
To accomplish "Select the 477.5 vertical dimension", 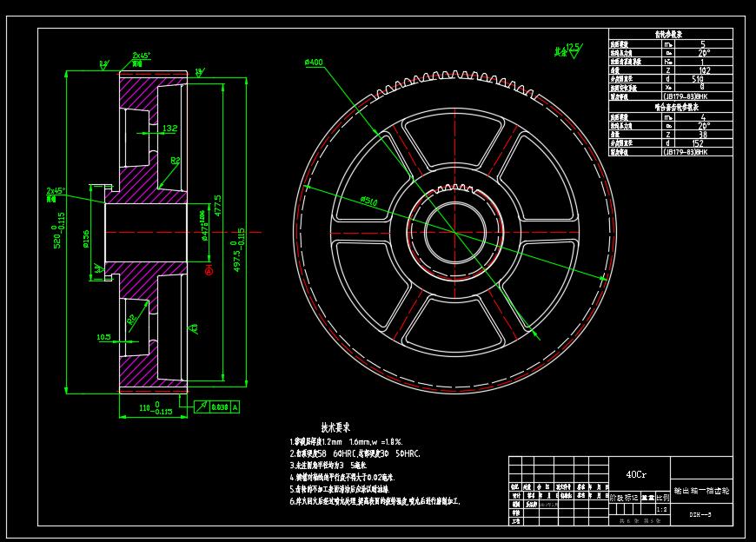I will point(218,205).
